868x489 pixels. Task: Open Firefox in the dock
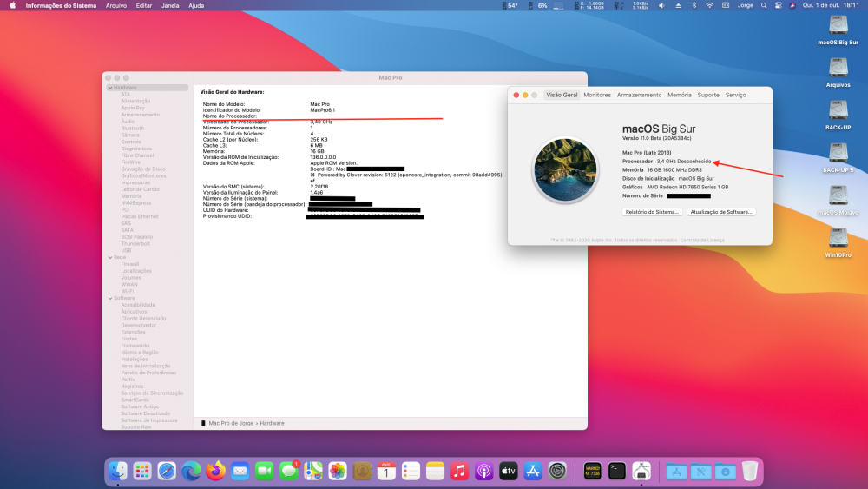pos(215,472)
